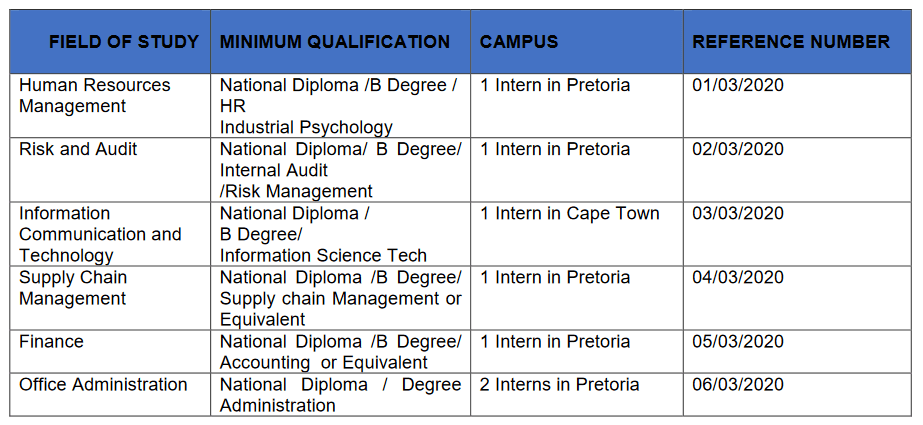Click the MINIMUM QUALIFICATION column header
923x425 pixels.
(335, 42)
